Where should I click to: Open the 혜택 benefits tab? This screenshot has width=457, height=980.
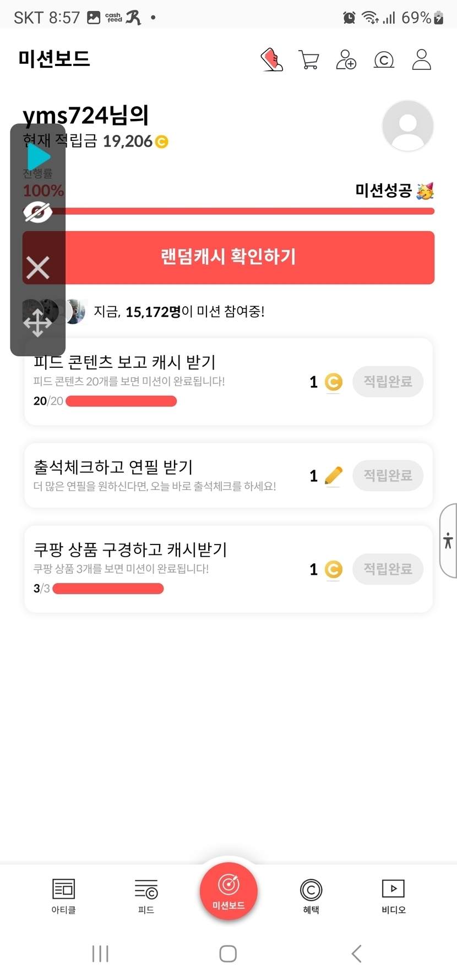[x=311, y=895]
